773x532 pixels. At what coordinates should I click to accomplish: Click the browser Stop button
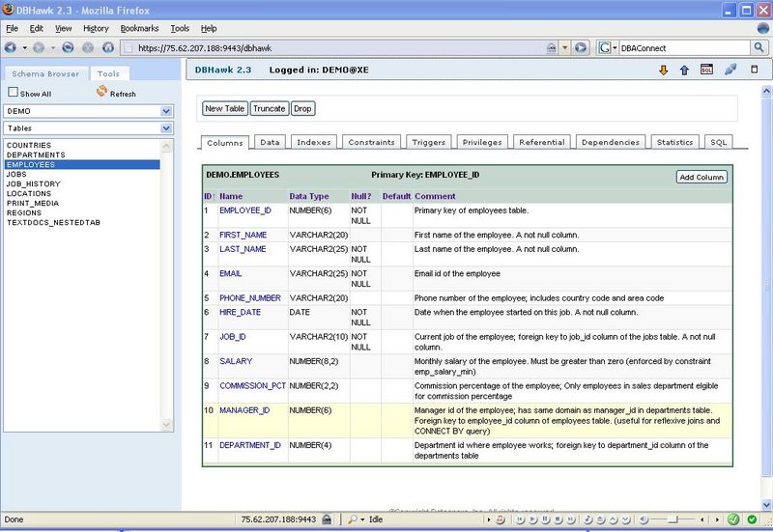click(x=88, y=47)
